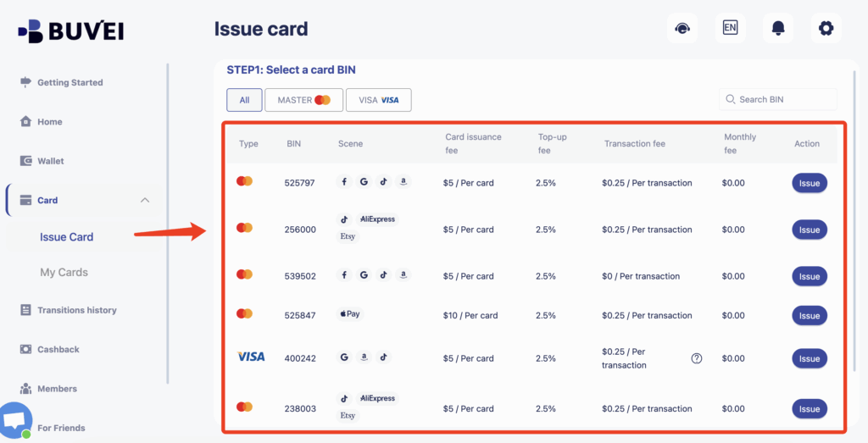Open the notifications bell icon
Screen dimensions: 868x443
coord(778,28)
